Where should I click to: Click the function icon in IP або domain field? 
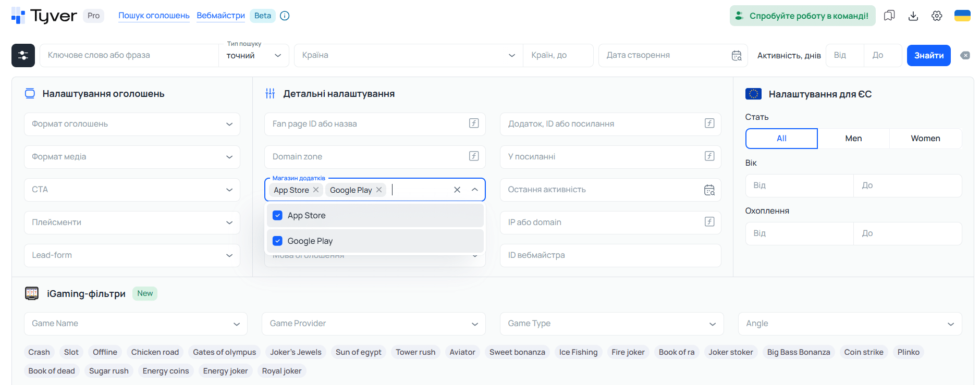709,222
